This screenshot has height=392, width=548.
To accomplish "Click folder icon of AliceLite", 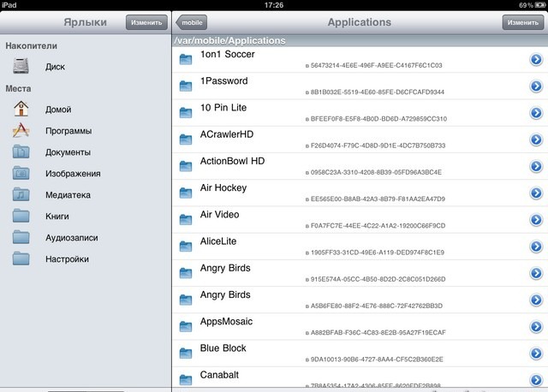I will click(x=186, y=246).
